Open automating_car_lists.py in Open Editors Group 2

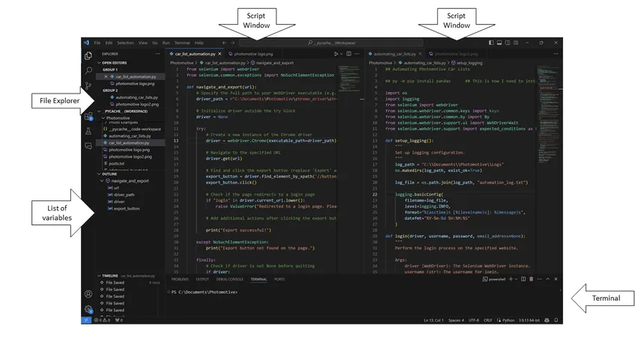tap(136, 97)
